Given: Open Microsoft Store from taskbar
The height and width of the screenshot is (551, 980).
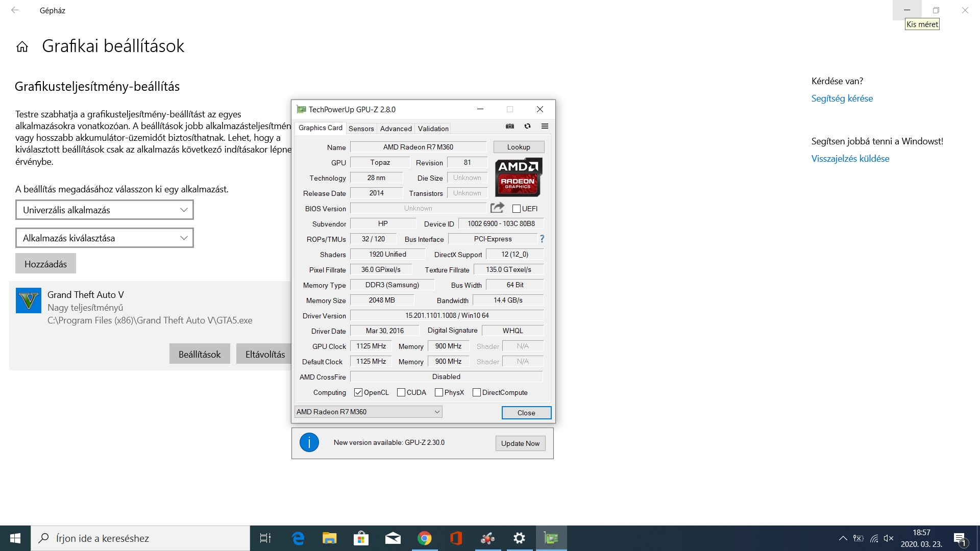Looking at the screenshot, I should pos(361,538).
